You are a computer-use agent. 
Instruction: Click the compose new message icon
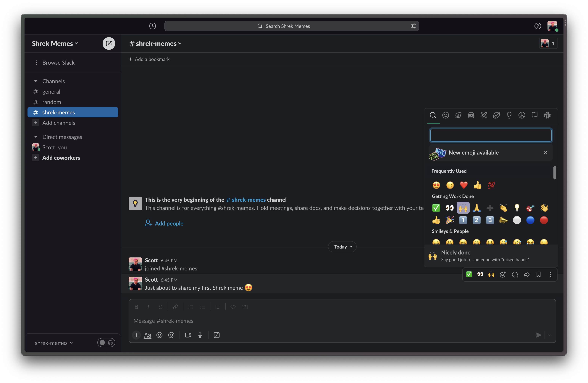[x=109, y=43]
